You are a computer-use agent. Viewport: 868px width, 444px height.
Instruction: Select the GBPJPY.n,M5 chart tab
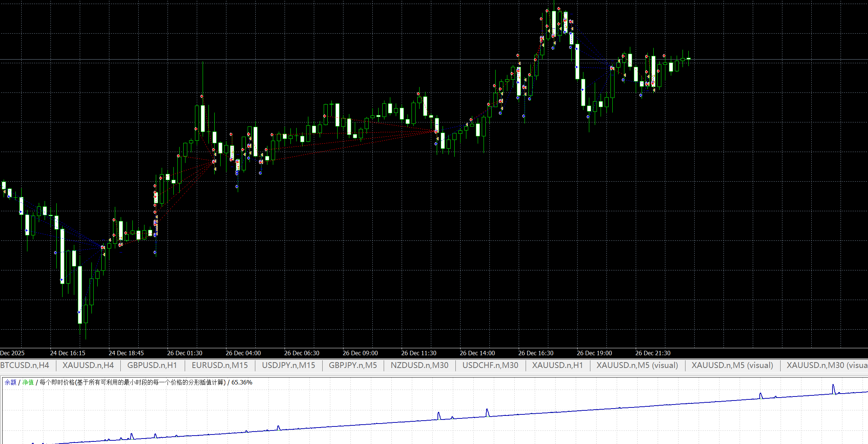(353, 365)
